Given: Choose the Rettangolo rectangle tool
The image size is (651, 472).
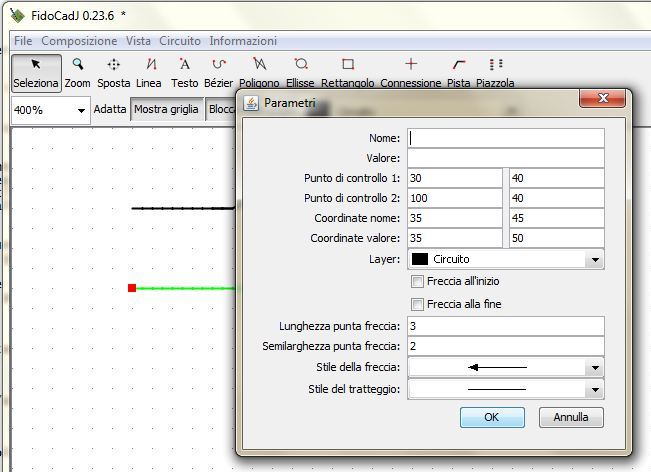Looking at the screenshot, I should (x=347, y=72).
